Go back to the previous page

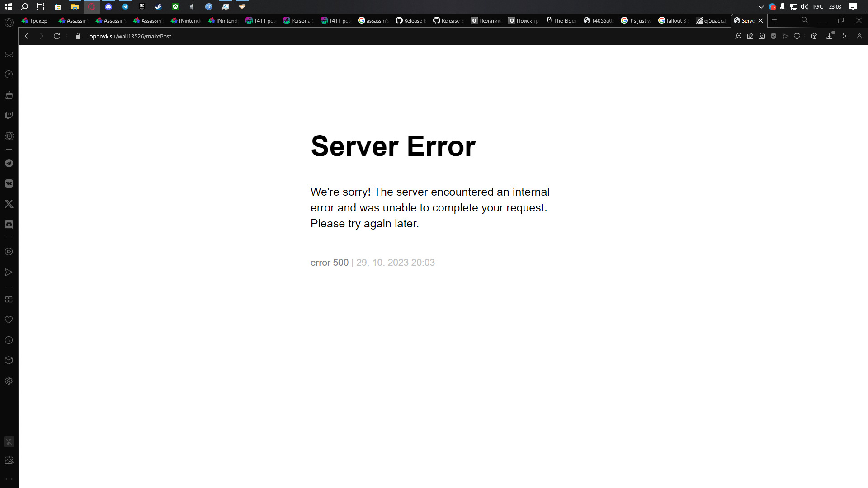click(x=27, y=36)
